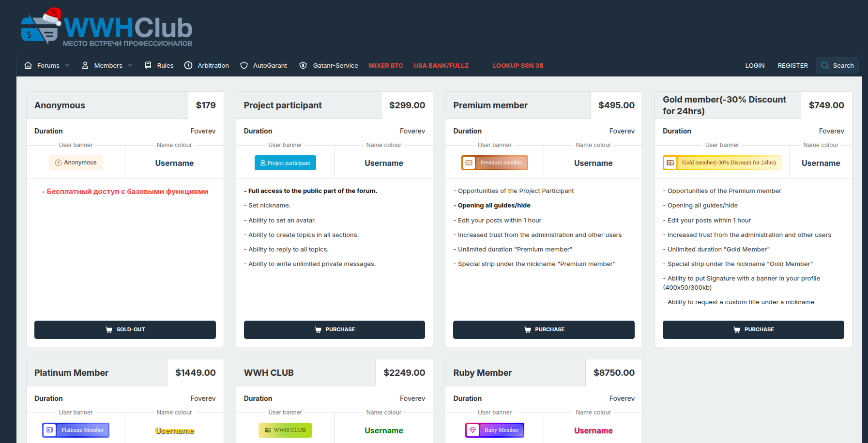The width and height of the screenshot is (868, 443).
Task: Click the Gatanr-Service shield icon
Action: point(303,65)
